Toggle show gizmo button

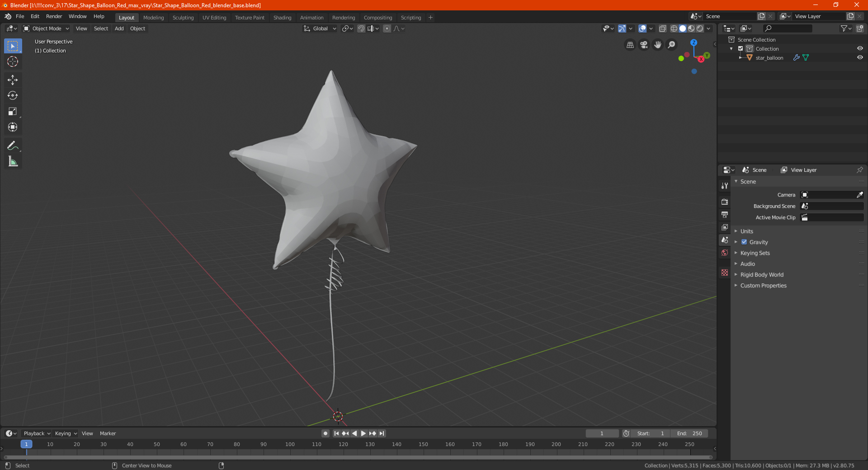622,28
